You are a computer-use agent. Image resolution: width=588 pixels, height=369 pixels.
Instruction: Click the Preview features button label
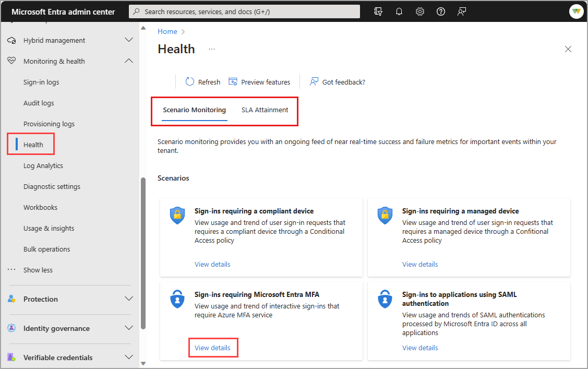click(266, 82)
